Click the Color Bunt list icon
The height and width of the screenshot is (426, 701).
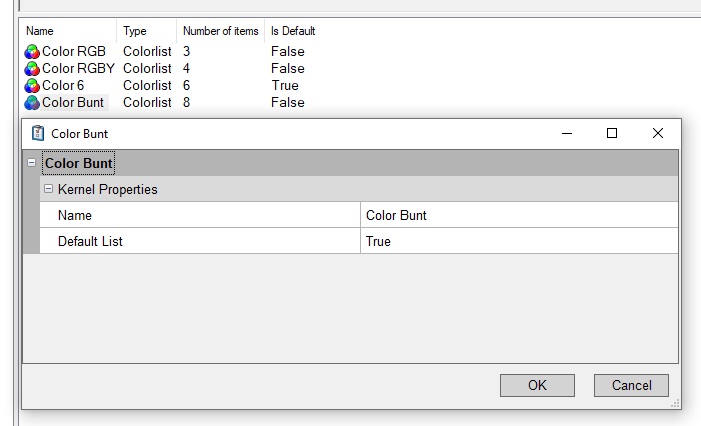coord(32,103)
